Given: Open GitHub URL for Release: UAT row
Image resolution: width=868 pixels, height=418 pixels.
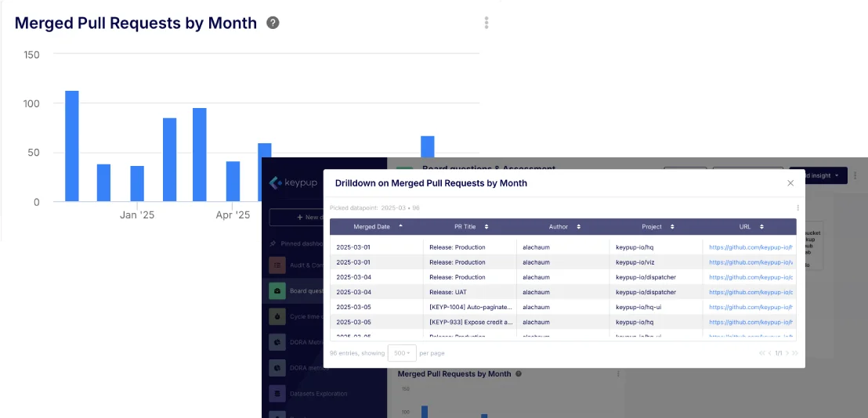Looking at the screenshot, I should pyautogui.click(x=751, y=292).
